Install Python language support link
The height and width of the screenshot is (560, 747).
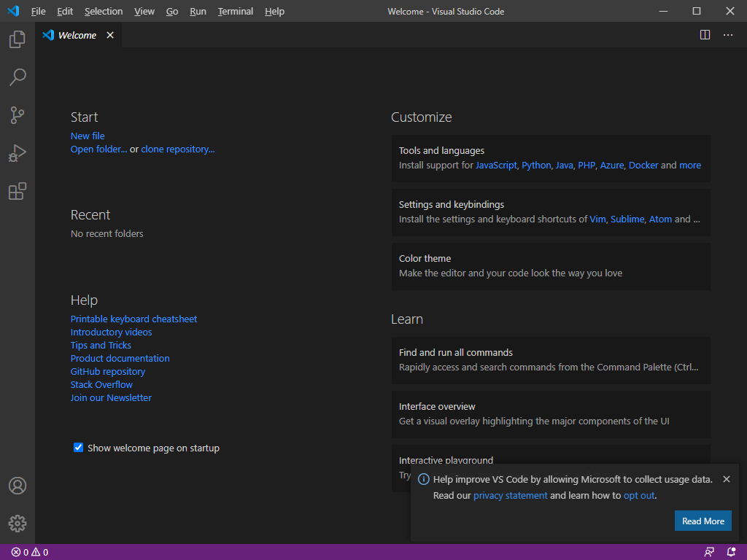(536, 166)
